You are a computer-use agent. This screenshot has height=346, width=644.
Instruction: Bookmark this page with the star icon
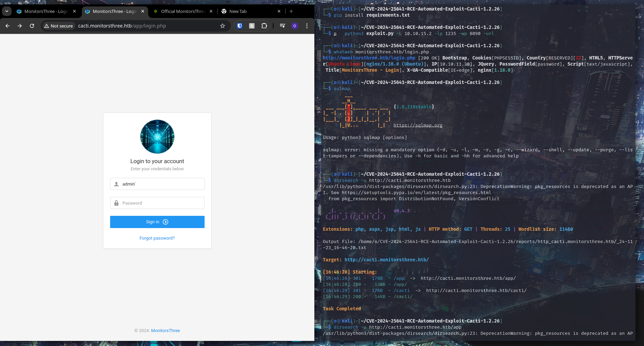pos(223,26)
